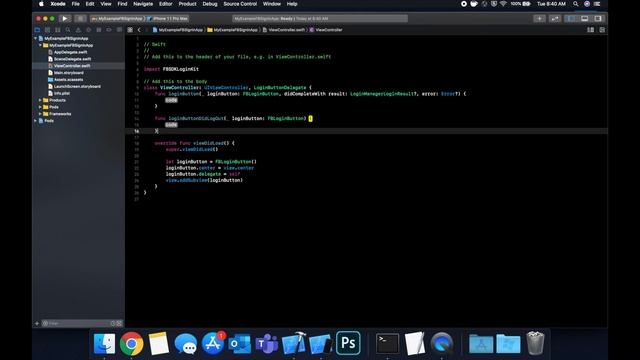
Task: Open QuickTime Player from the Dock
Action: [442, 343]
